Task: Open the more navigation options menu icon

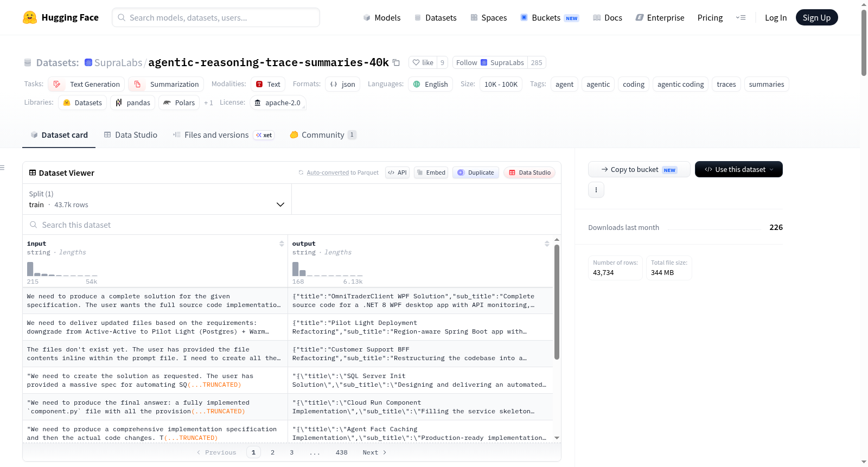Action: pos(741,17)
